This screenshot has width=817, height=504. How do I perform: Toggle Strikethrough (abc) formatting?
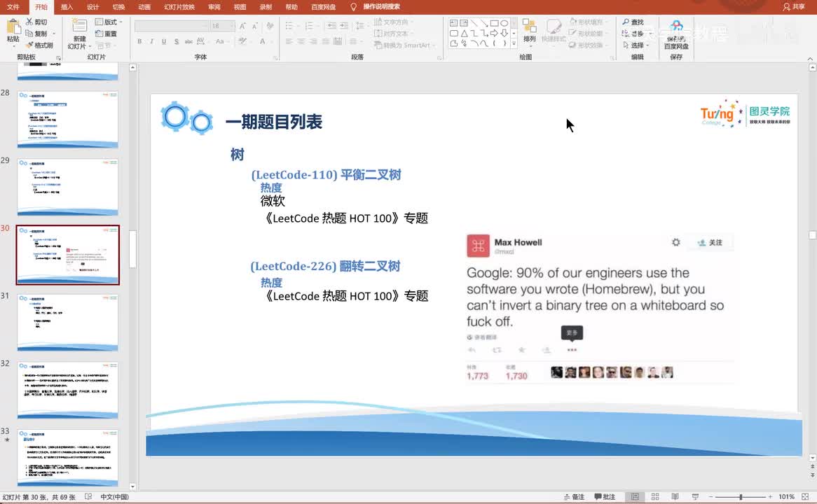point(188,41)
